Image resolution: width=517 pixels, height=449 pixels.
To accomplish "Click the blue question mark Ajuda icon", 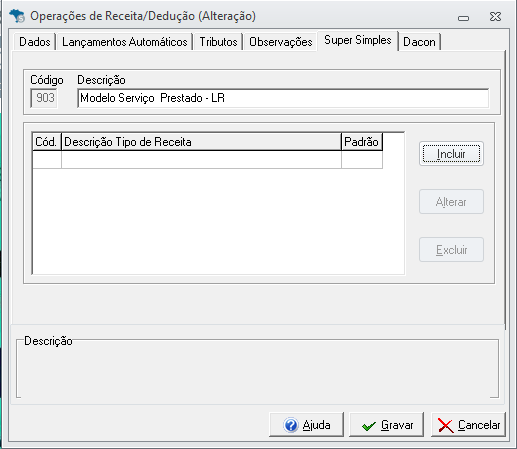I will (x=291, y=425).
